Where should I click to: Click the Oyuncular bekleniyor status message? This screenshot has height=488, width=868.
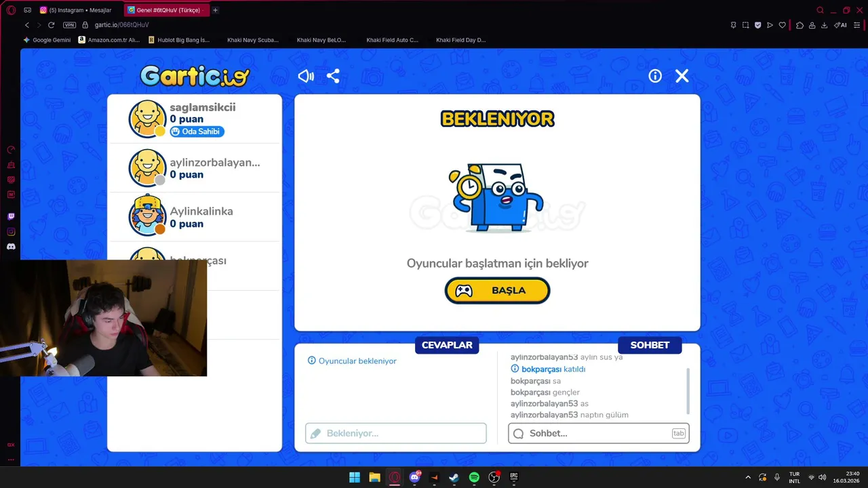[x=352, y=361]
